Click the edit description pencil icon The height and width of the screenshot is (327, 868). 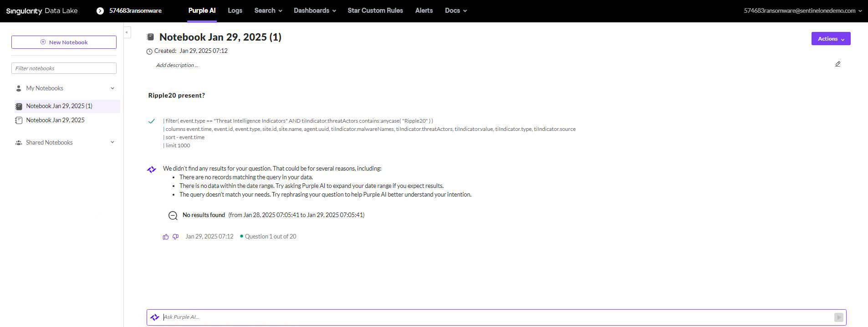click(x=837, y=64)
